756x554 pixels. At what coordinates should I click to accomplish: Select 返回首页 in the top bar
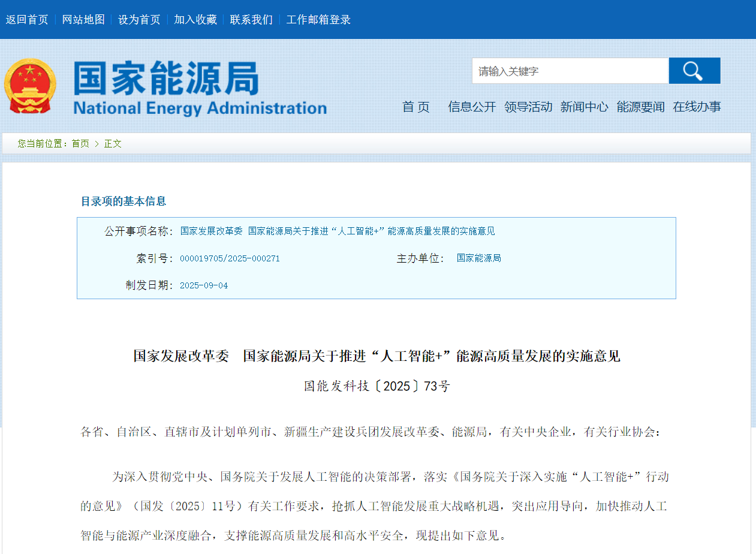point(27,19)
